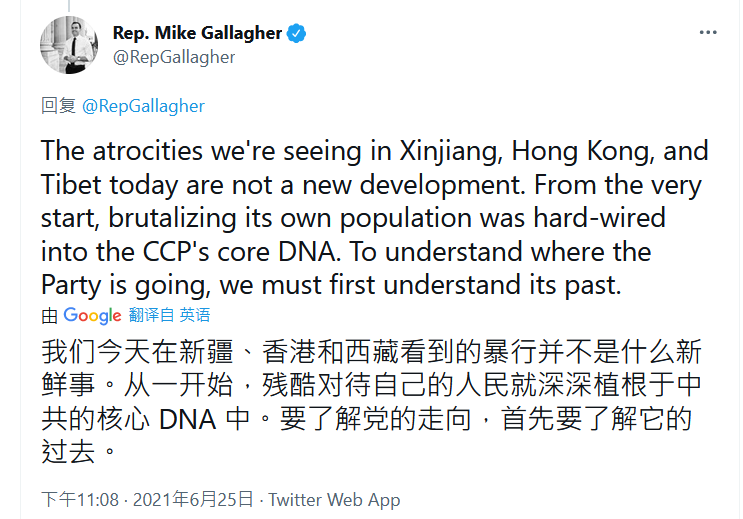
Task: Click 过去 at the translation's end
Action: [x=72, y=451]
